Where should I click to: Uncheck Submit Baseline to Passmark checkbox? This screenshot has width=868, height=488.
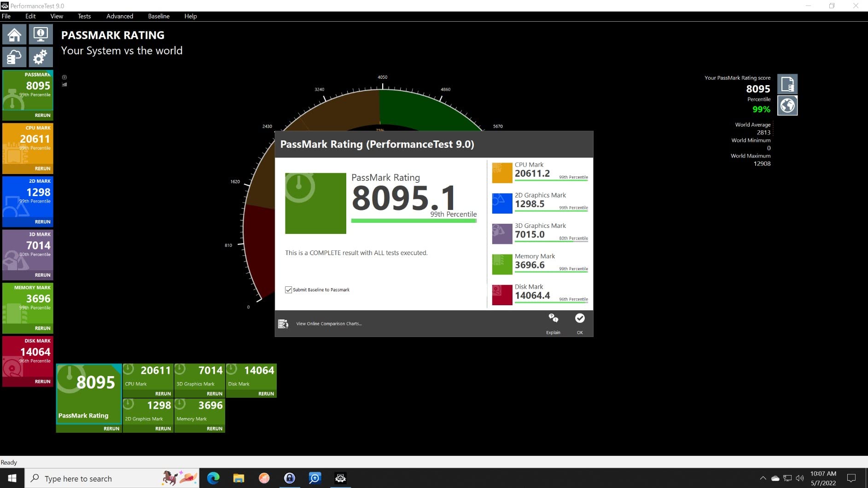(289, 290)
